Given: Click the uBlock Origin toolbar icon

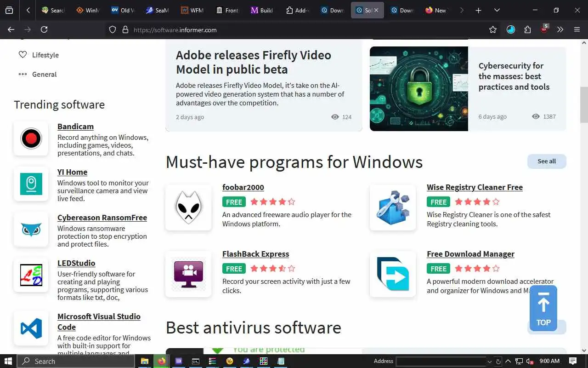Looking at the screenshot, I should coord(544,29).
